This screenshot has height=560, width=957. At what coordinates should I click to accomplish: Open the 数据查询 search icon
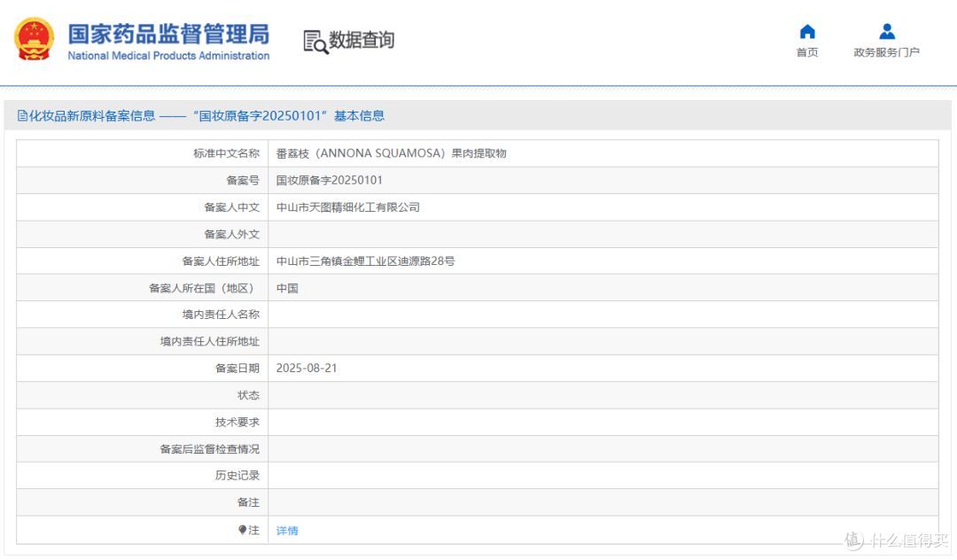click(315, 42)
